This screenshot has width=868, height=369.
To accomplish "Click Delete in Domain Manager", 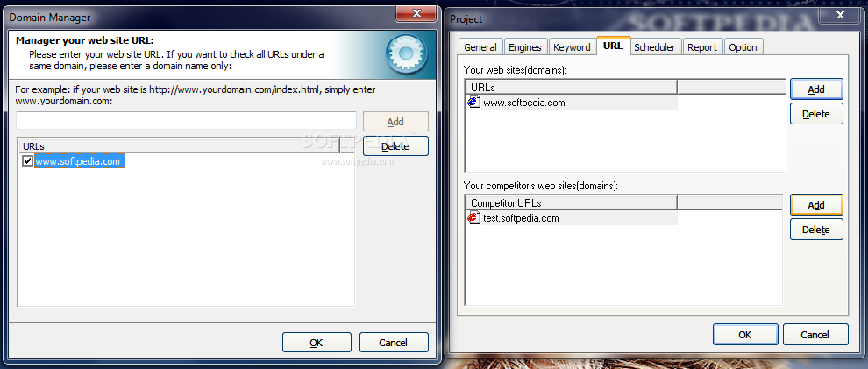I will pos(395,146).
